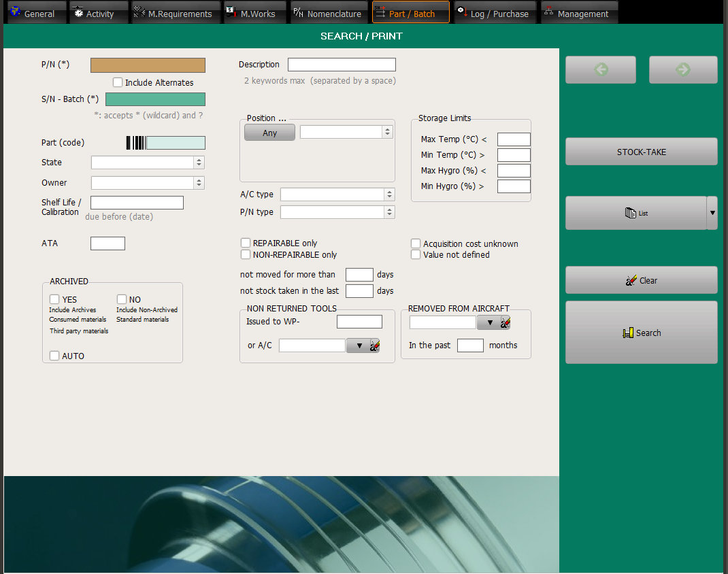The width and height of the screenshot is (728, 574).
Task: Click the Min Temp (°C) field
Action: click(514, 155)
